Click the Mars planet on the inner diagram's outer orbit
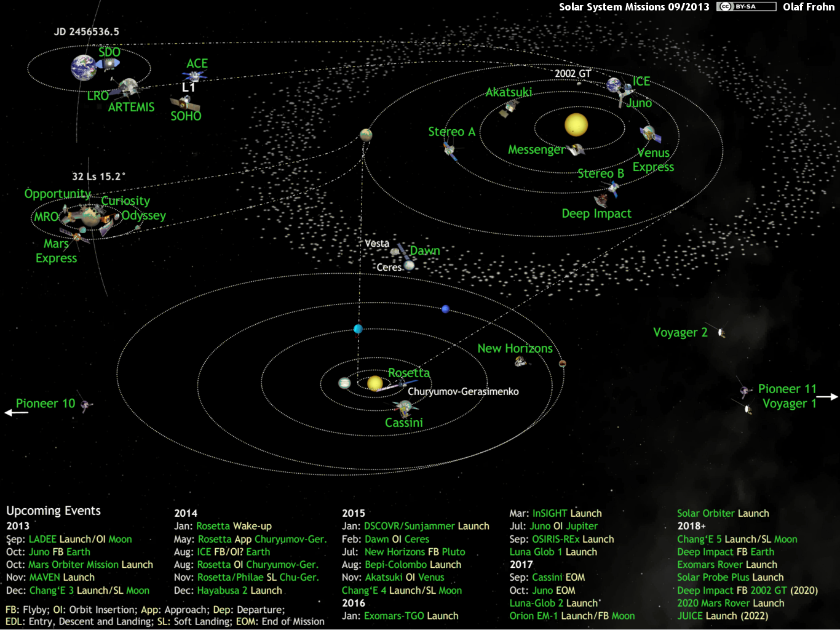 pyautogui.click(x=367, y=135)
